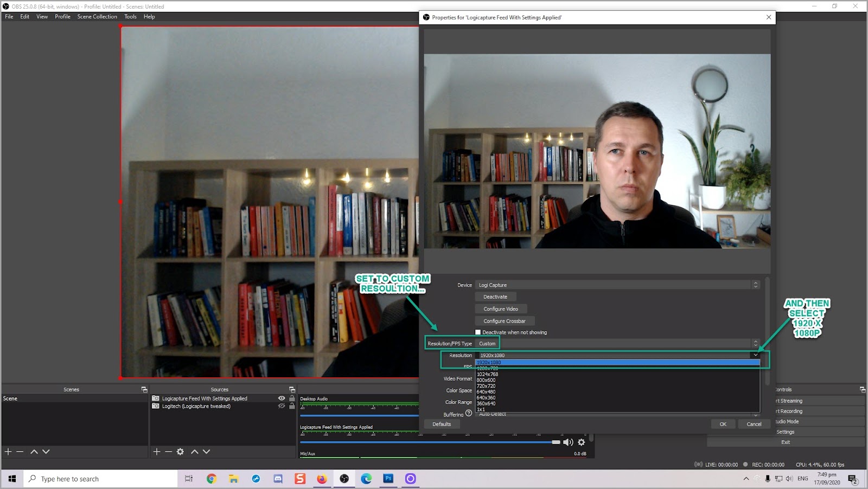This screenshot has width=868, height=489.
Task: Open the Device dropdown showing Logi Capture
Action: click(617, 285)
